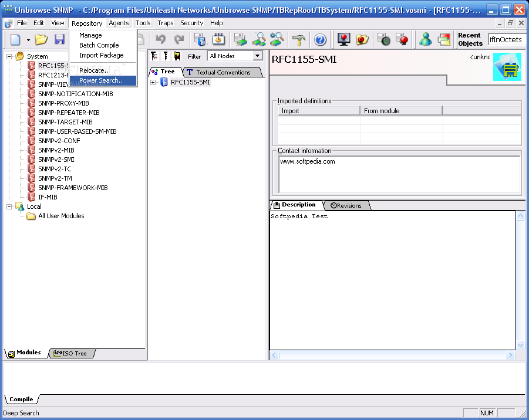Screen dimensions: 529x420
Task: Click description horizontal scrollbar right arrow
Action: point(510,355)
